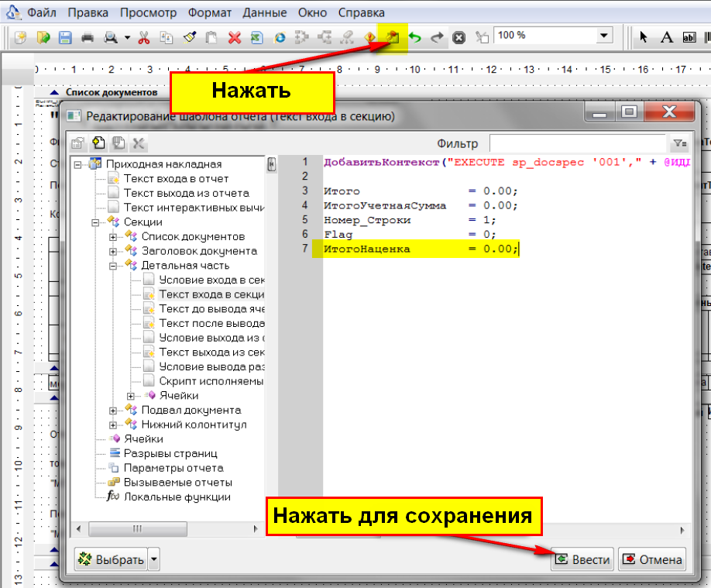This screenshot has width=711, height=588.
Task: Expand the Заголовок документа section node
Action: coord(113,251)
